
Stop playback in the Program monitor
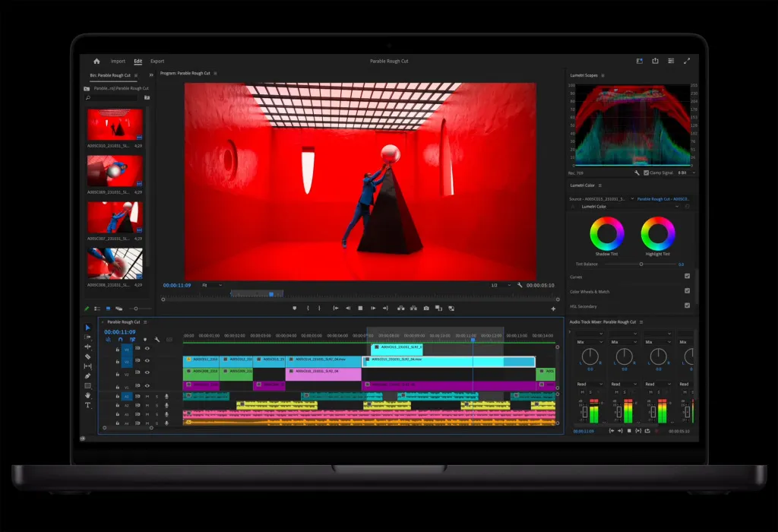(360, 309)
